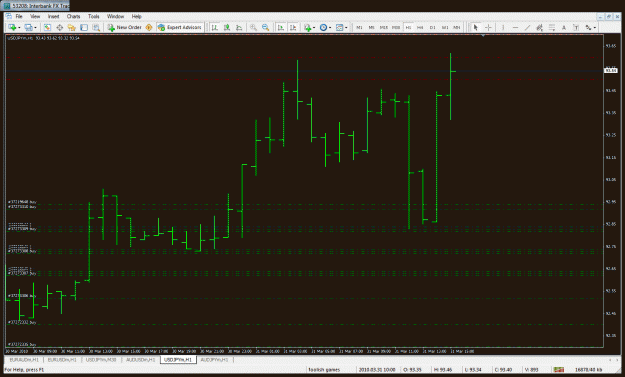This screenshot has height=377, width=625.
Task: Switch to Bar Chart display
Action: tap(215, 27)
